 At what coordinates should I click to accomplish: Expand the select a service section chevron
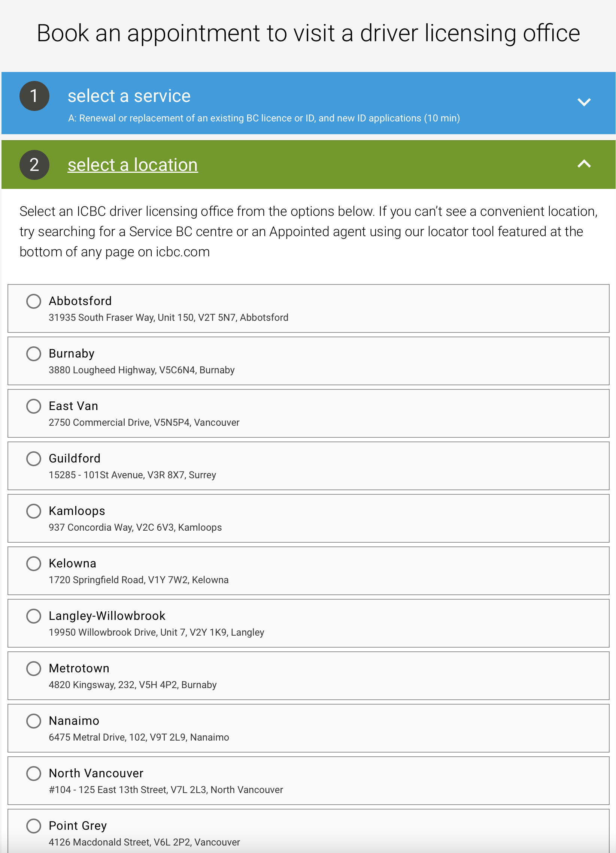point(584,102)
